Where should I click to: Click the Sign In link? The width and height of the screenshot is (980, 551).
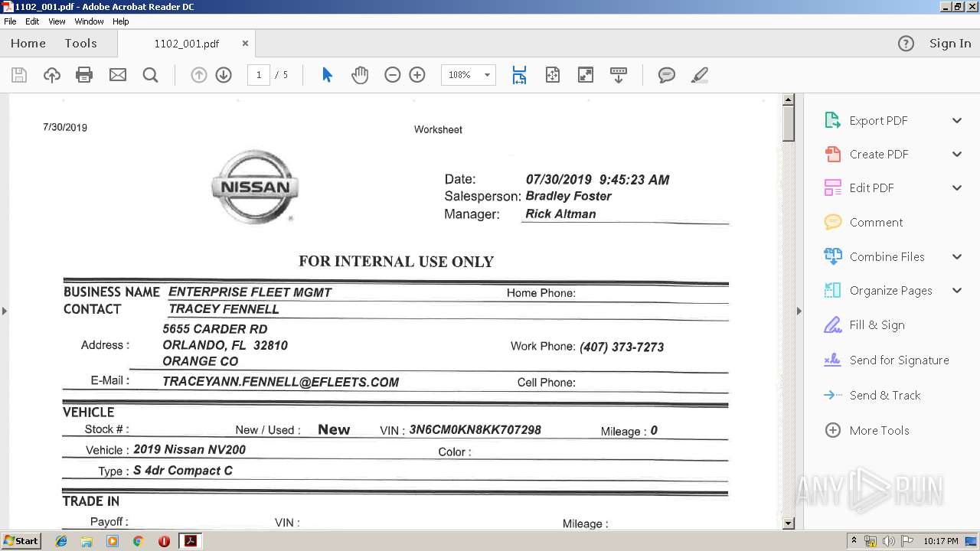pos(950,44)
